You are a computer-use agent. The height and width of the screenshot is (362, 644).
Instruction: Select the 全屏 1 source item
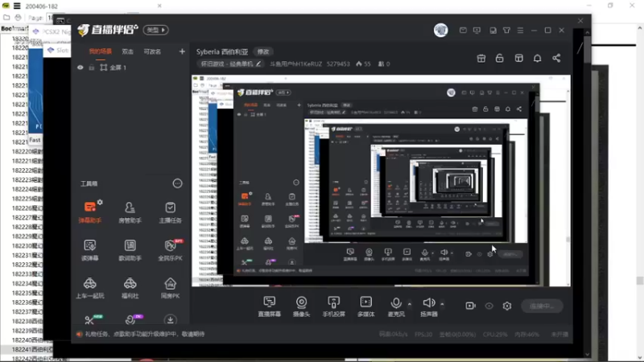113,68
